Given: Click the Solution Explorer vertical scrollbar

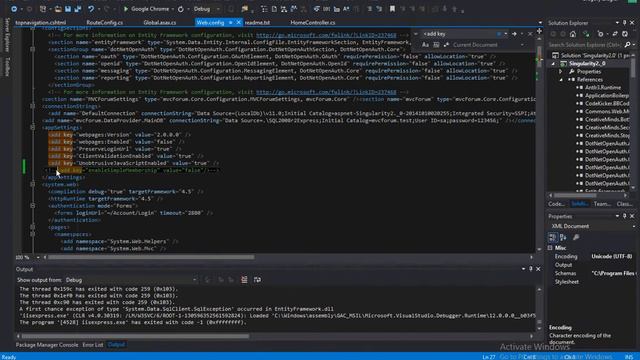Looking at the screenshot, I should click(x=633, y=68).
